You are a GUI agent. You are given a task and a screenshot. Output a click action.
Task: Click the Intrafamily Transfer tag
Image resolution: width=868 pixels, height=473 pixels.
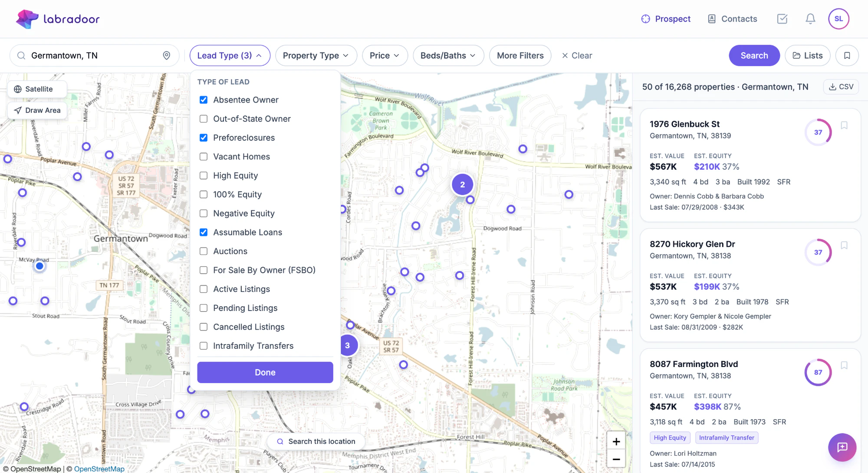(726, 438)
